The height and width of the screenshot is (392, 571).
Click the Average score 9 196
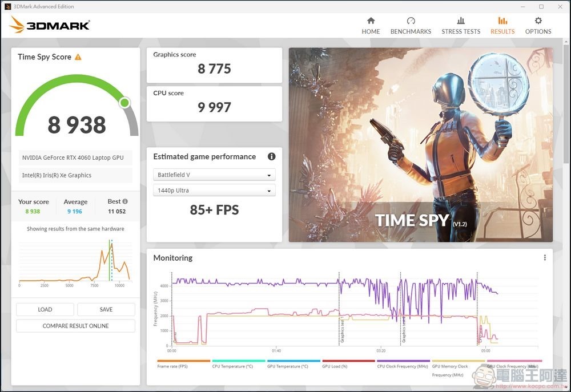tap(75, 212)
